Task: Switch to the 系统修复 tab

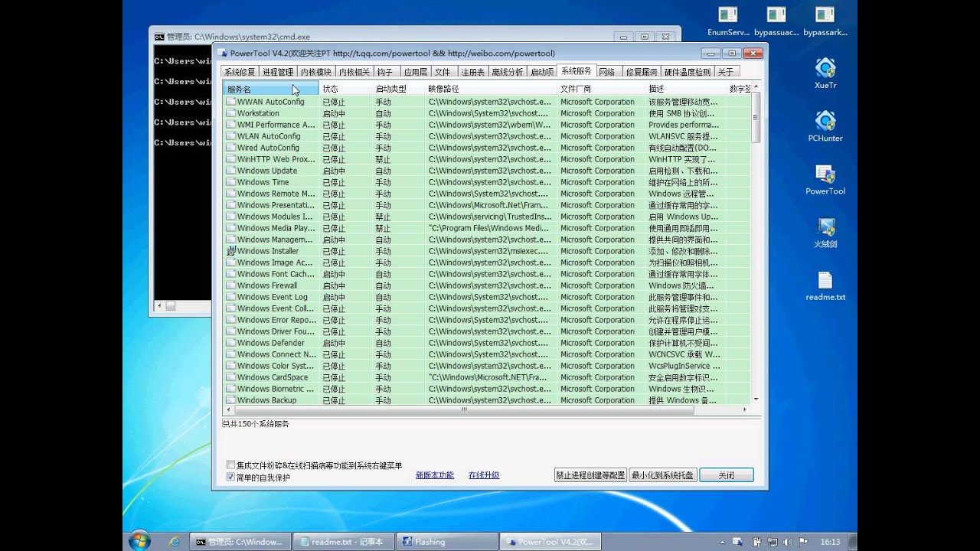Action: click(x=240, y=72)
